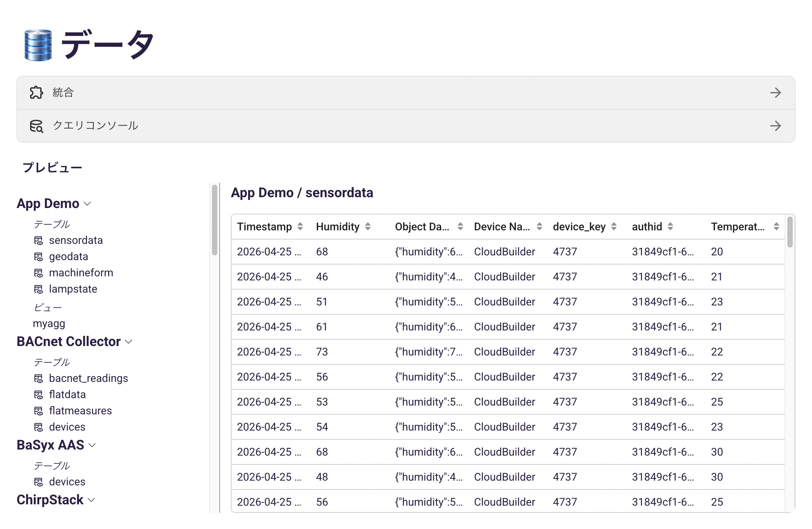Click the data table vertical scrollbar
Viewport: 812px width, 529px height.
(x=789, y=232)
